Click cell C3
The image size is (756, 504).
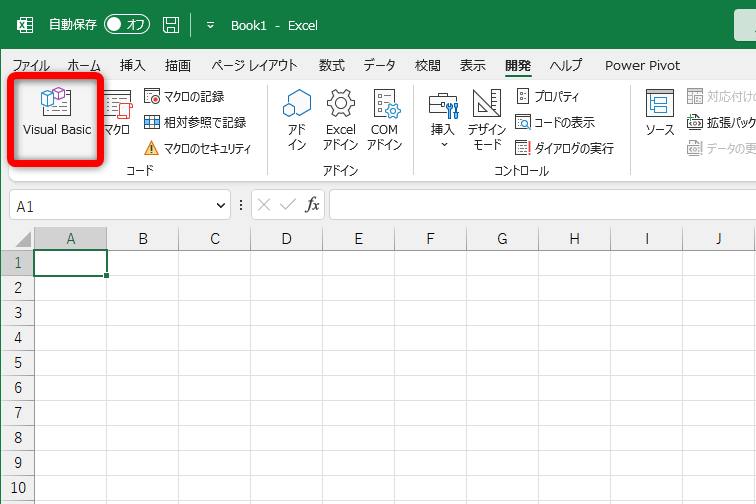tap(215, 313)
